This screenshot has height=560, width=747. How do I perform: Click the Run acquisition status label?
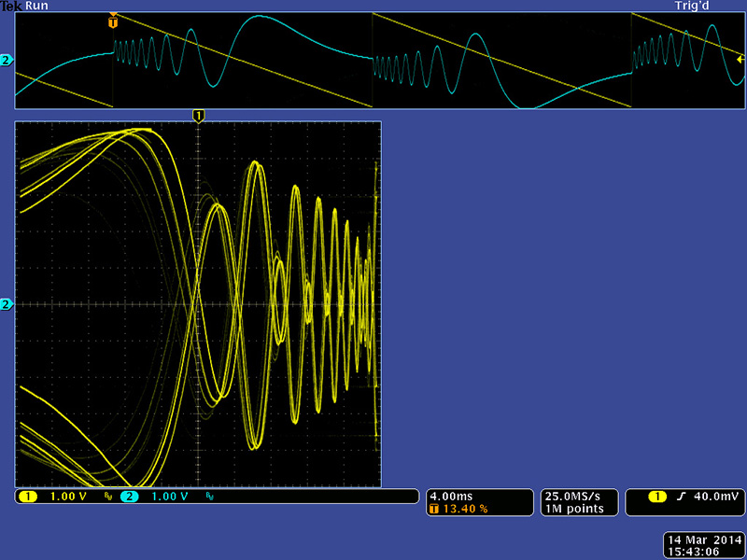click(x=37, y=6)
